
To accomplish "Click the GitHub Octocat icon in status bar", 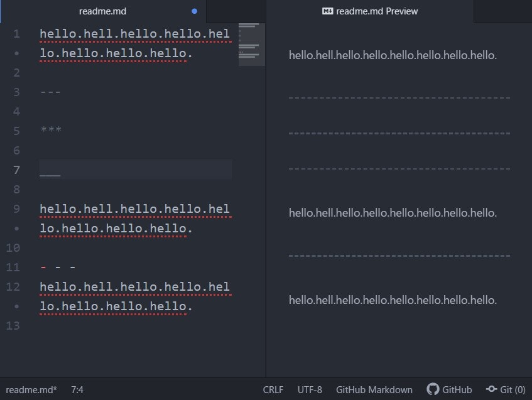I will [x=433, y=389].
